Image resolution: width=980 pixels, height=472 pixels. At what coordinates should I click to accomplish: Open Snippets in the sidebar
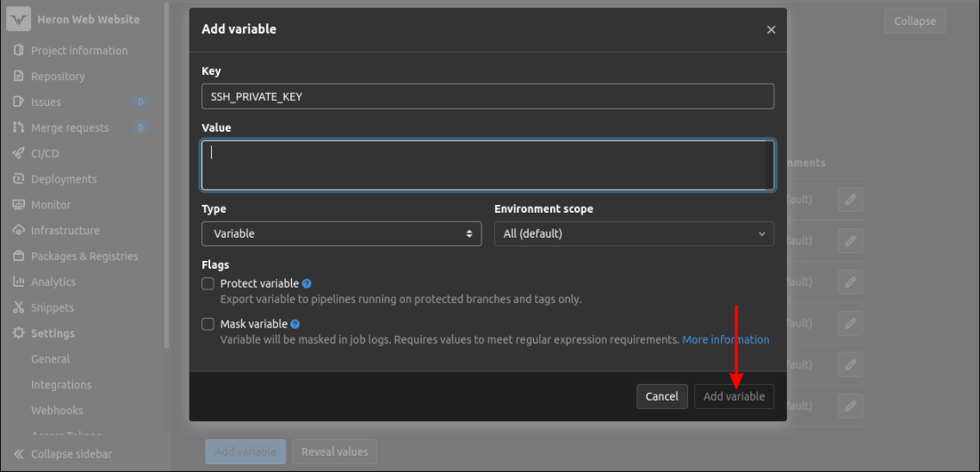point(53,307)
